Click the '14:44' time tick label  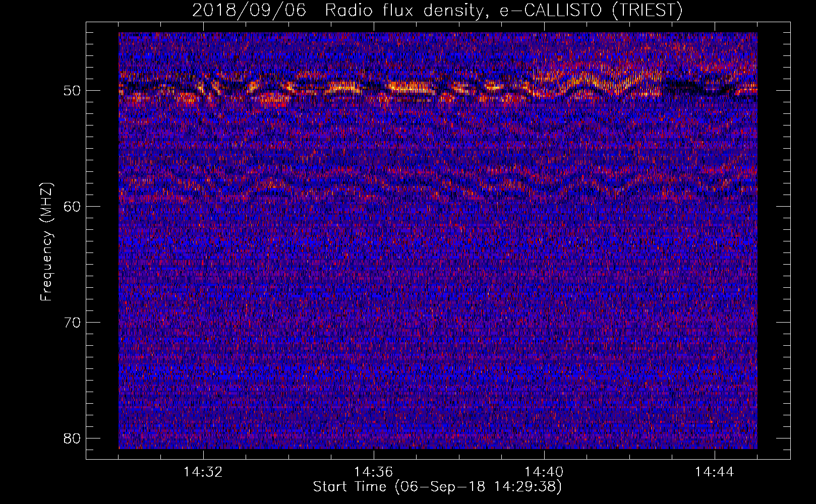pyautogui.click(x=715, y=472)
